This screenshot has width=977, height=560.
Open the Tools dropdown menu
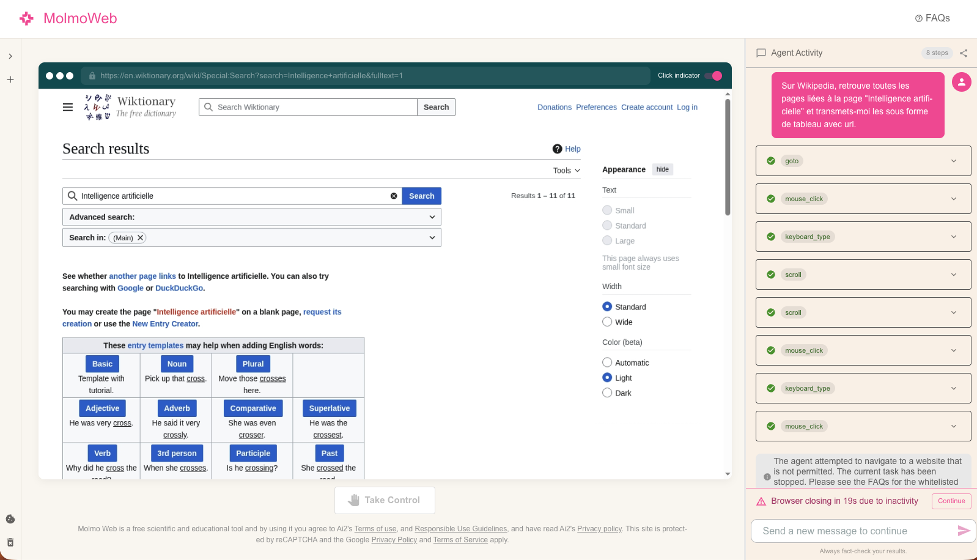pyautogui.click(x=566, y=171)
